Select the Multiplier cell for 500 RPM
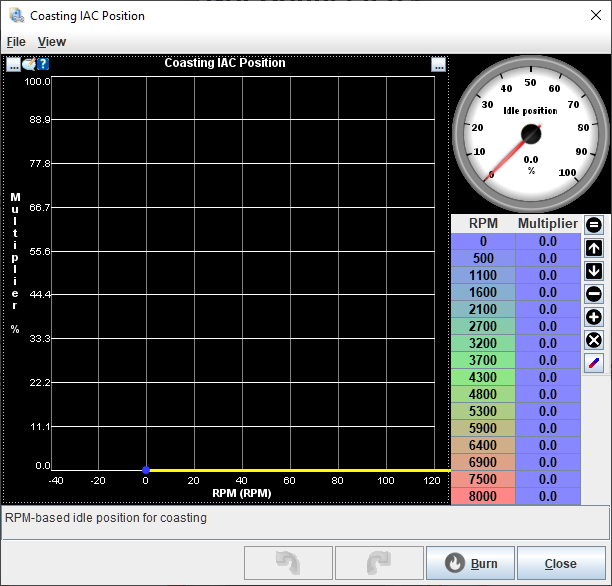 click(547, 258)
